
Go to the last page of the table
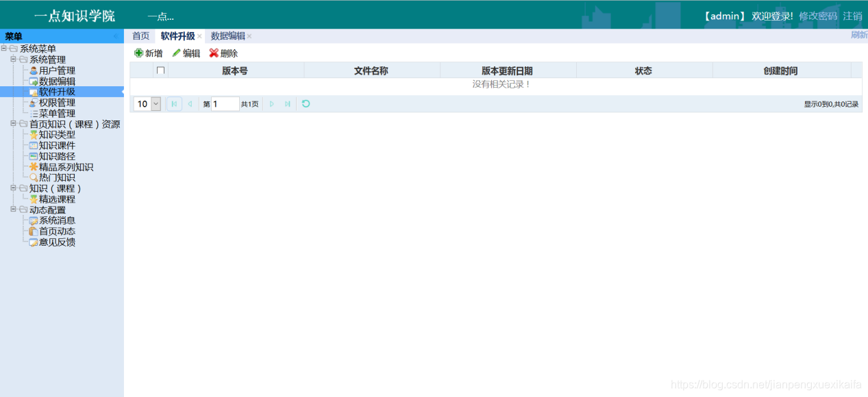[x=288, y=104]
